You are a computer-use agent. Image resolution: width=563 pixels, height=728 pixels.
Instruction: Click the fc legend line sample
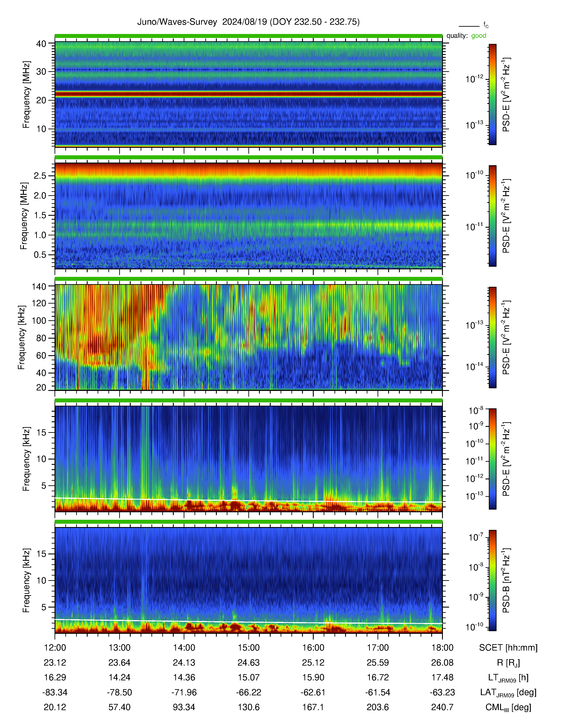[x=469, y=26]
